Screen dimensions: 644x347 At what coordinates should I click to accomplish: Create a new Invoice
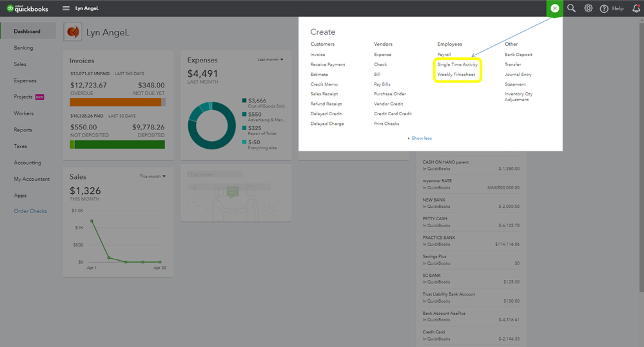tap(317, 55)
